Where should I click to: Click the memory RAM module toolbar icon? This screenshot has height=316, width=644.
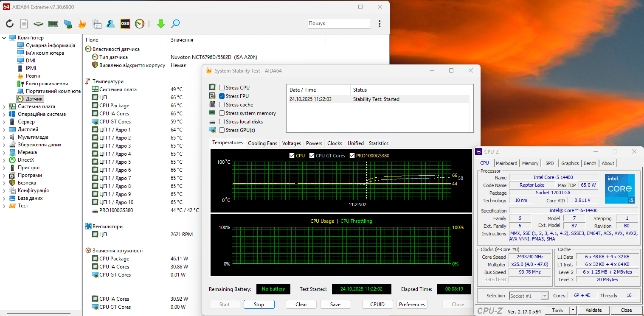53,24
